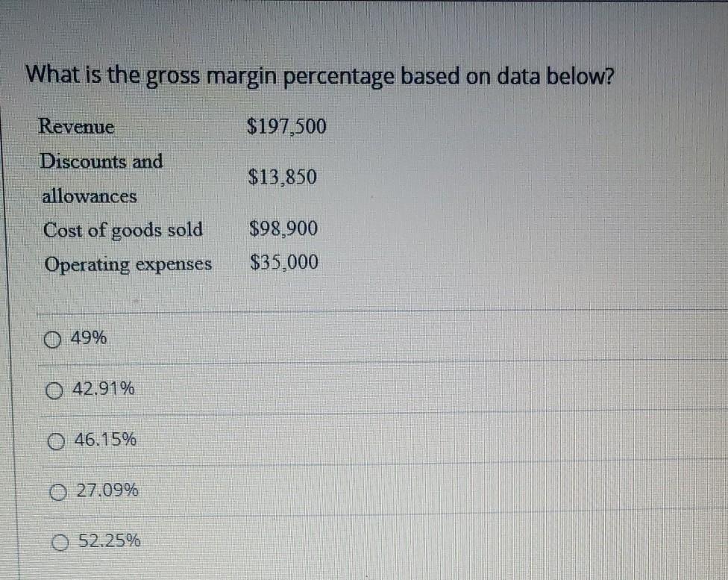This screenshot has height=580, width=728.
Task: Click the $35,000 expenses value
Action: click(x=284, y=262)
